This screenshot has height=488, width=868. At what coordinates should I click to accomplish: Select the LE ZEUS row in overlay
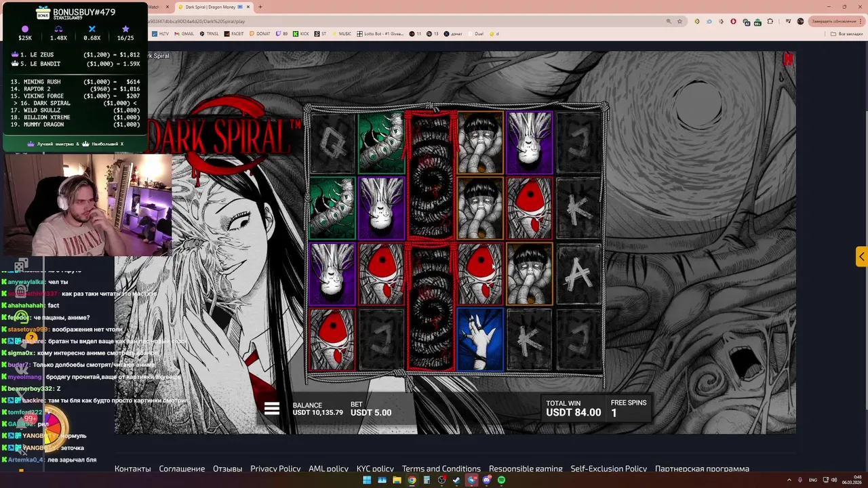(76, 54)
